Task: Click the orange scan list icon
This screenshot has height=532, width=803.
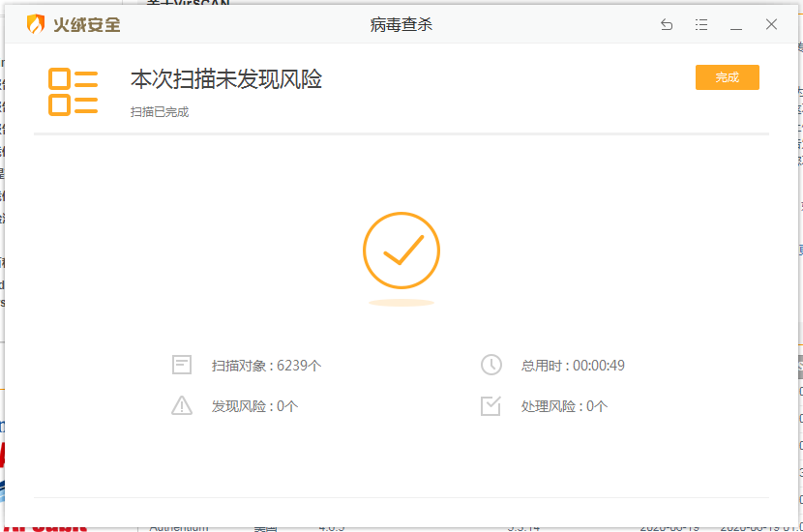Action: tap(73, 92)
